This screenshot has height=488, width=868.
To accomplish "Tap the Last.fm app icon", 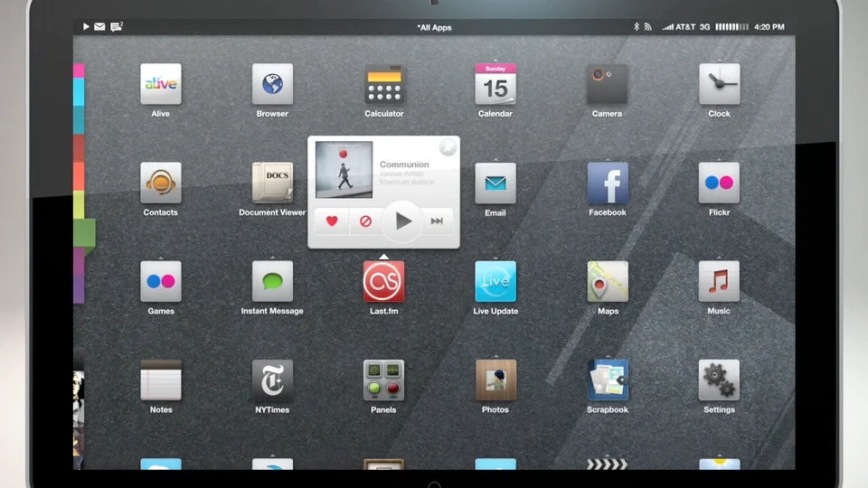I will tap(383, 282).
